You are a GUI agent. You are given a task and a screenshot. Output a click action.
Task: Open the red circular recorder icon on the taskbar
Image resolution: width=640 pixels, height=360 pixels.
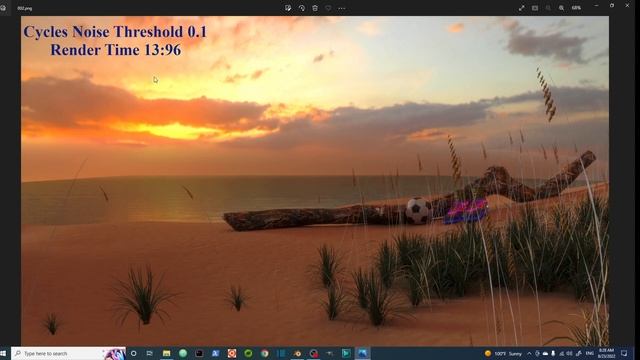coord(313,353)
